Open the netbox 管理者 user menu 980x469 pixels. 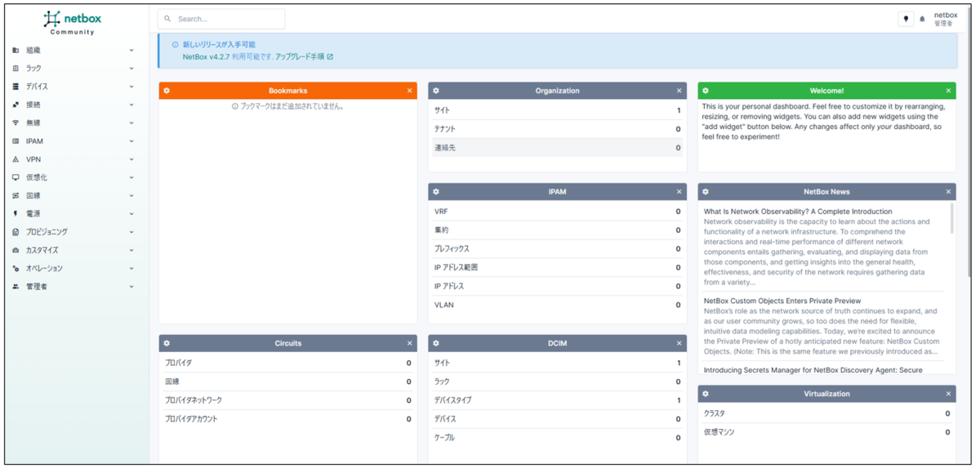click(x=946, y=19)
